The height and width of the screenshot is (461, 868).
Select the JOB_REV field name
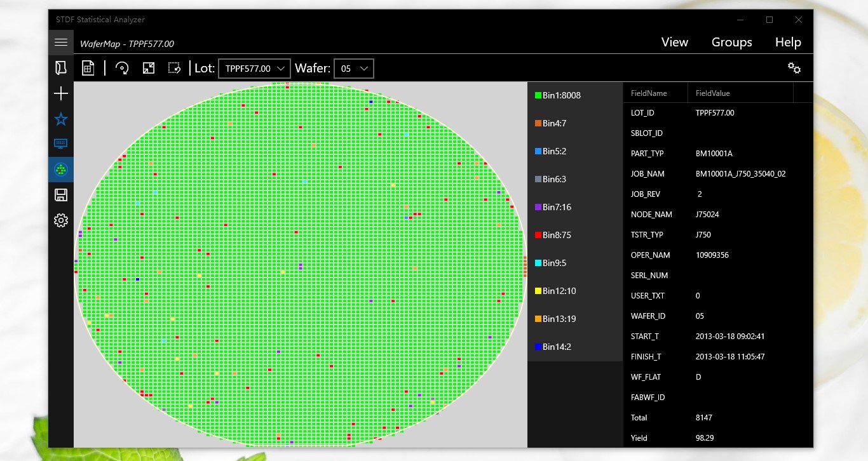[646, 194]
